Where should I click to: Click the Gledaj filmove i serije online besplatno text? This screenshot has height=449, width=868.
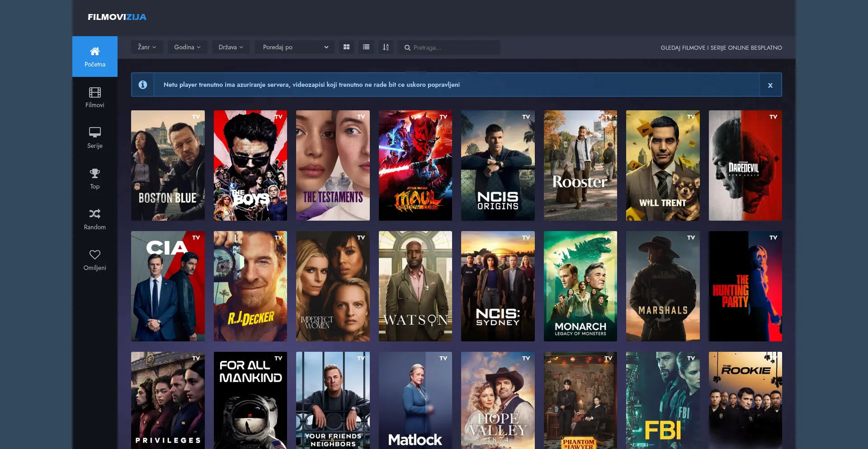pyautogui.click(x=721, y=47)
